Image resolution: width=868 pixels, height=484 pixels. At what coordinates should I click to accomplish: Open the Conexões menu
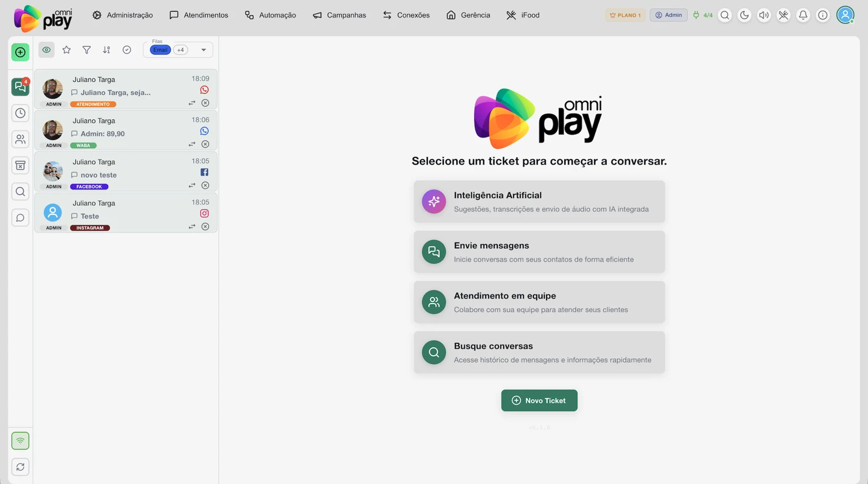(x=406, y=15)
